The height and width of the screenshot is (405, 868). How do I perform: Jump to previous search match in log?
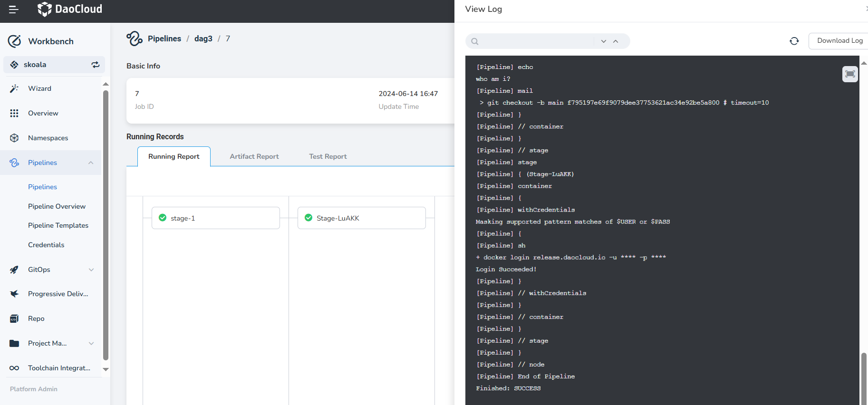[x=616, y=41]
